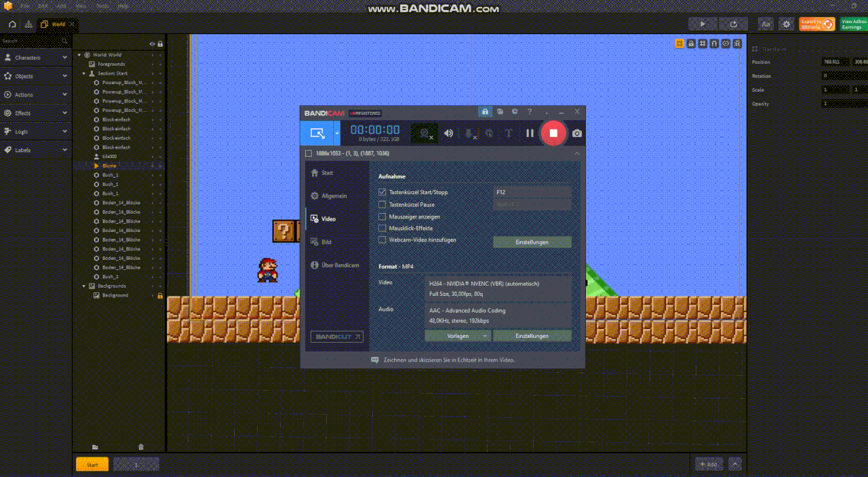This screenshot has width=868, height=477.
Task: Click the search magnifier in asset panel
Action: point(66,41)
